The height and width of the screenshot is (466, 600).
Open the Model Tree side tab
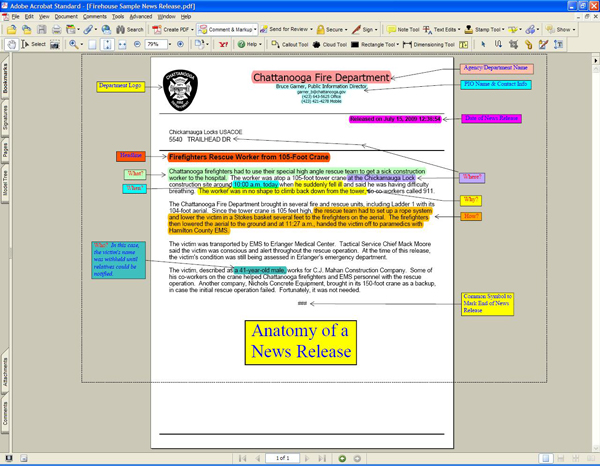click(x=5, y=183)
